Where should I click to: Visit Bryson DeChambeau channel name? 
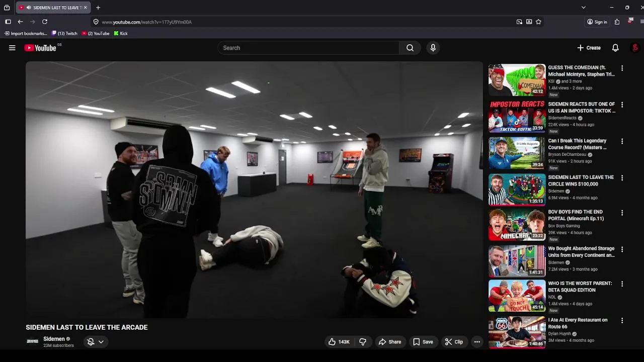coord(567,154)
